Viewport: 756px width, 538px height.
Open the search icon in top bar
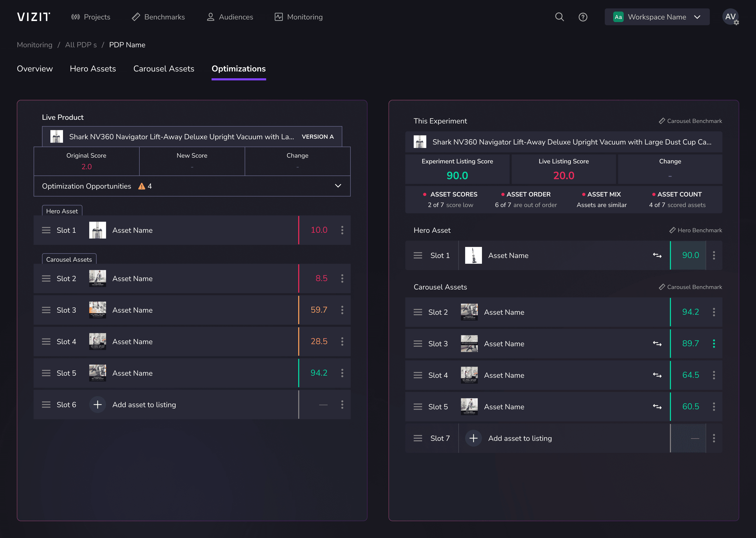click(559, 17)
